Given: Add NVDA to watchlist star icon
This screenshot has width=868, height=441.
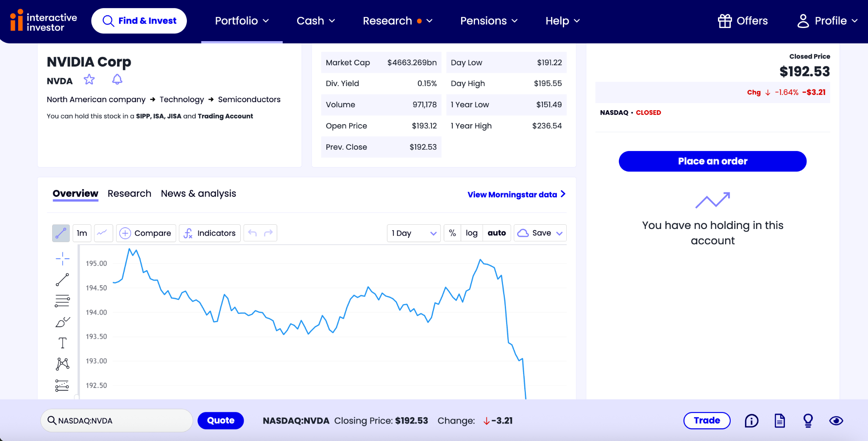Looking at the screenshot, I should (x=89, y=80).
